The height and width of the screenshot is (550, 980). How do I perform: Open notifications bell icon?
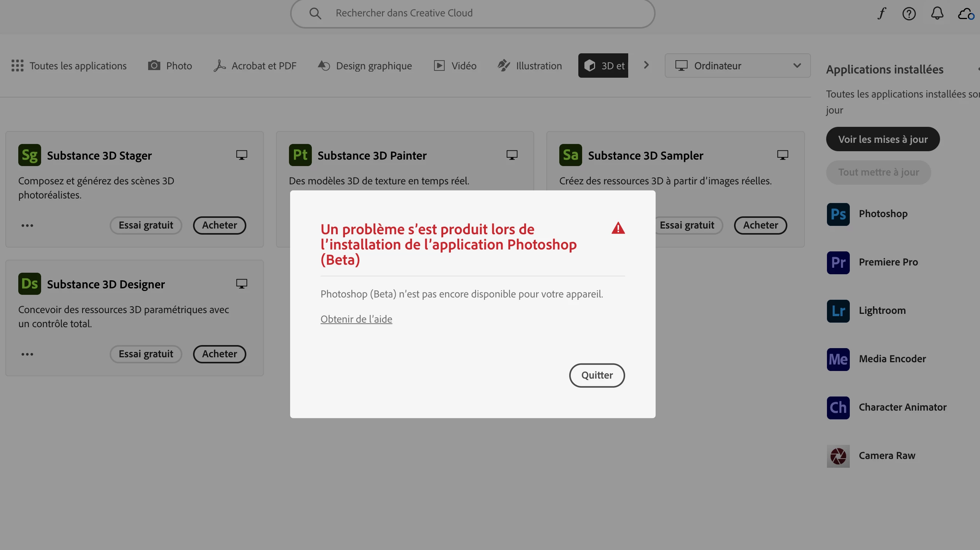click(x=937, y=14)
